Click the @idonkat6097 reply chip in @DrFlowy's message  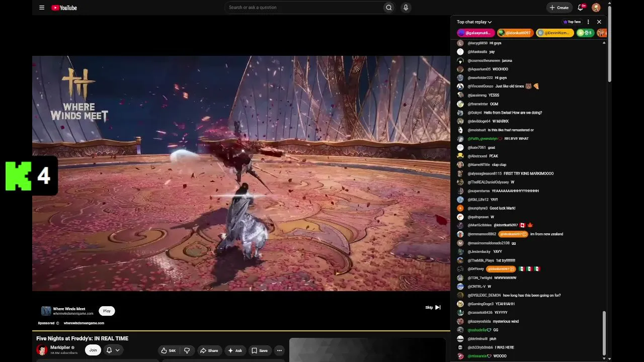501,269
